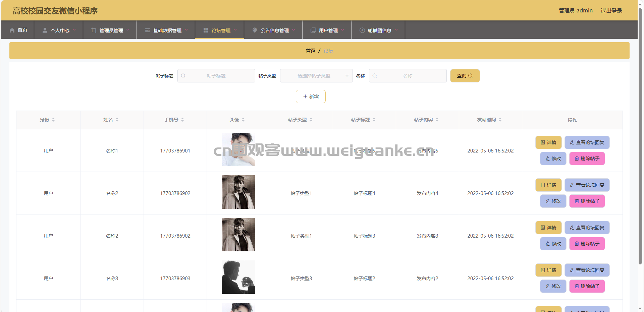Click the person icon beside 个人中心
Viewport: 644px width, 312px height.
point(45,30)
